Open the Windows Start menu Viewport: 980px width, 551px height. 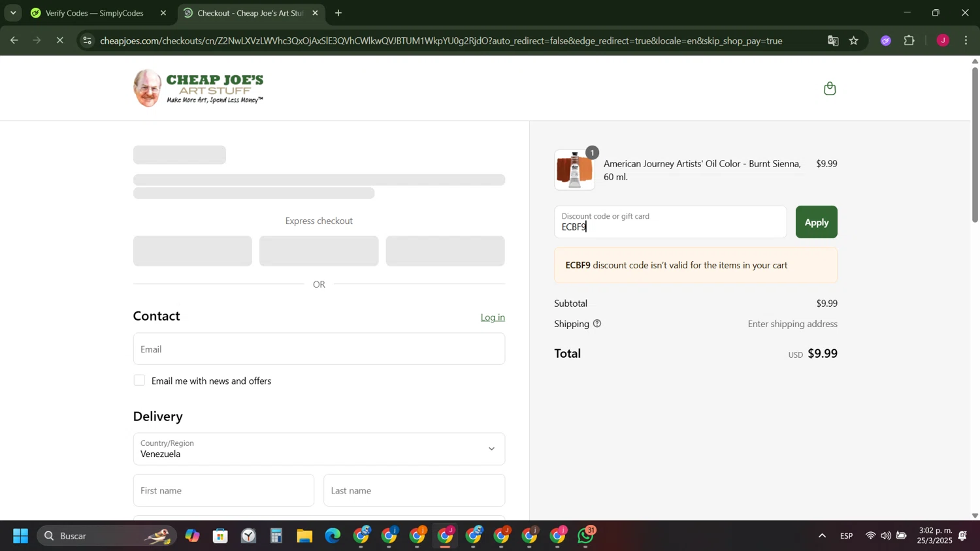(20, 536)
